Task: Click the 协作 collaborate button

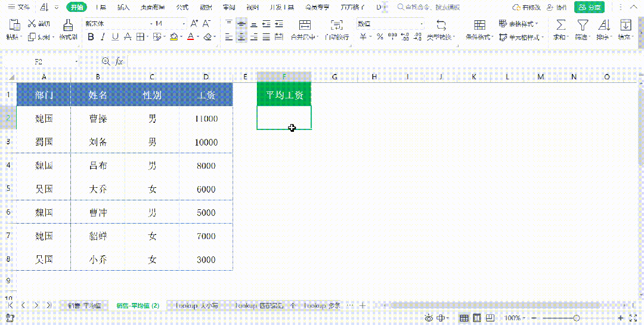Action: point(557,7)
